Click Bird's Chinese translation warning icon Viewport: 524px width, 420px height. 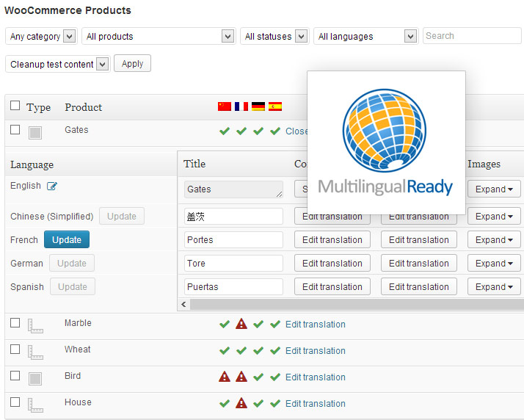click(225, 377)
